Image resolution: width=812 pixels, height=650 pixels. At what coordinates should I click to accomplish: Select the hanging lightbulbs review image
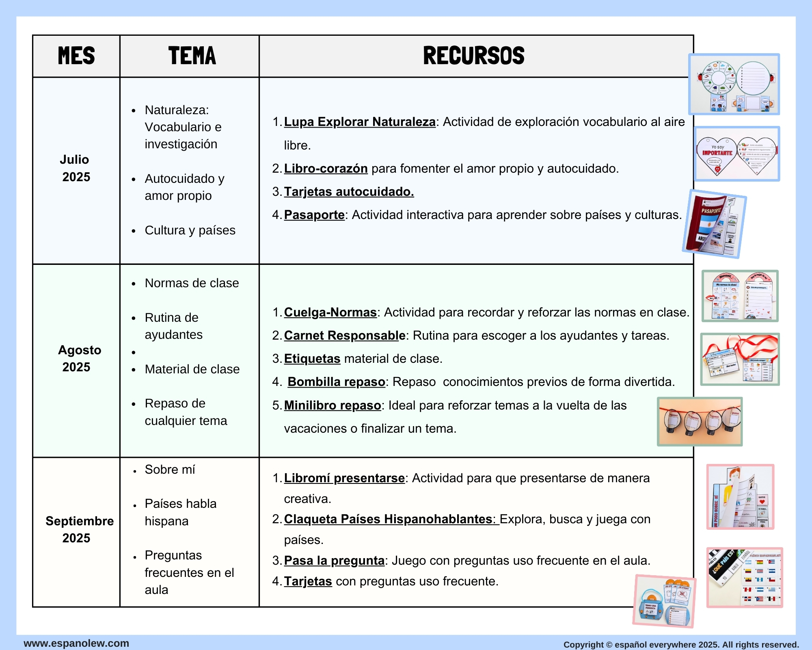click(x=700, y=422)
